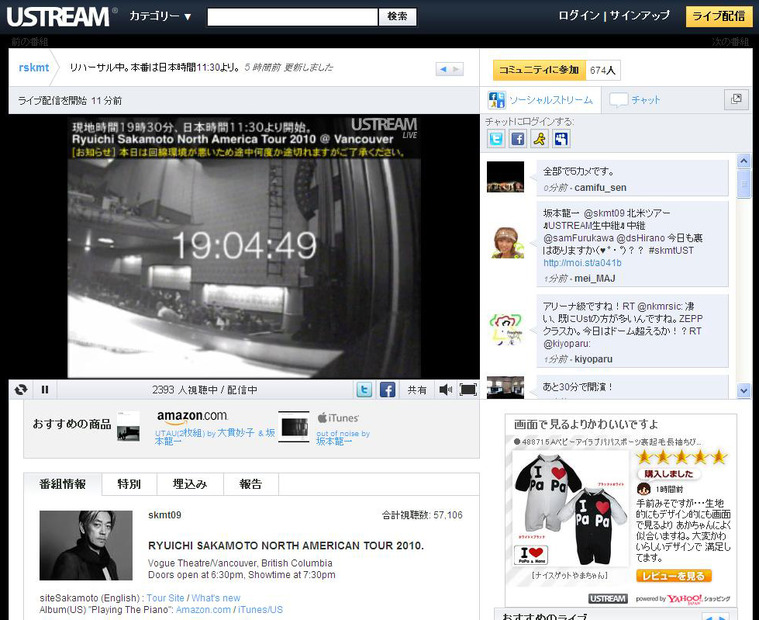The image size is (759, 620).
Task: Open UTAU album Amazon link
Action: tap(214, 437)
